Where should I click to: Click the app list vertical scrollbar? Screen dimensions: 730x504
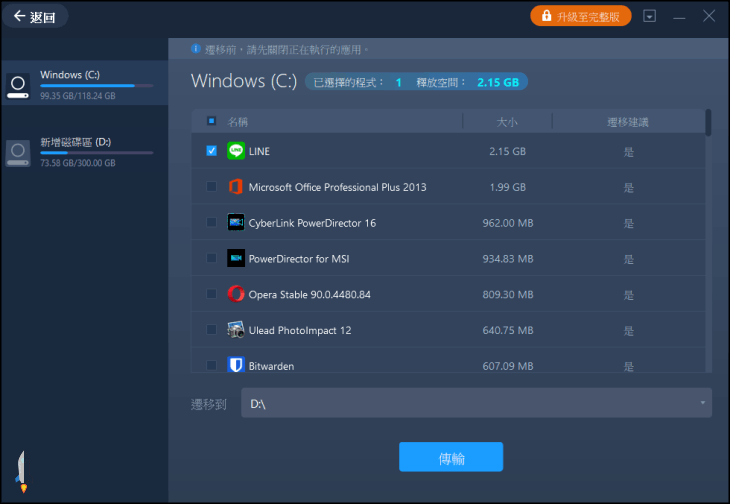pos(708,122)
